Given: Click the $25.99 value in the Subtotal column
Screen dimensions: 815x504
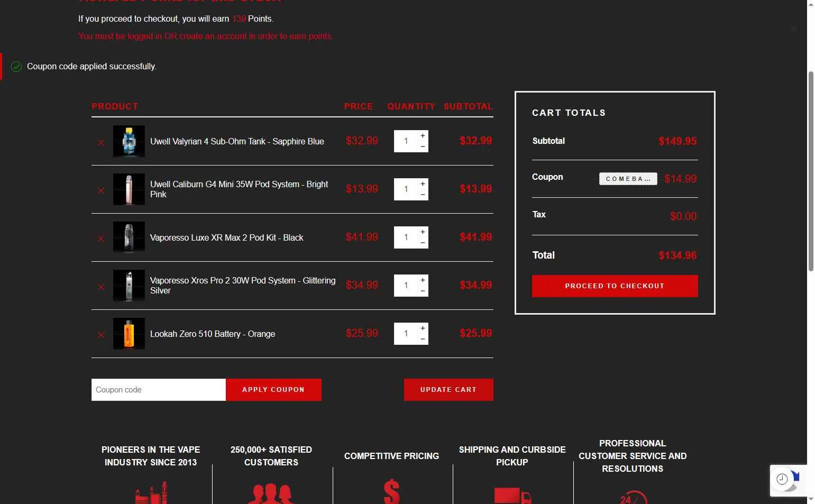Looking at the screenshot, I should tap(476, 334).
